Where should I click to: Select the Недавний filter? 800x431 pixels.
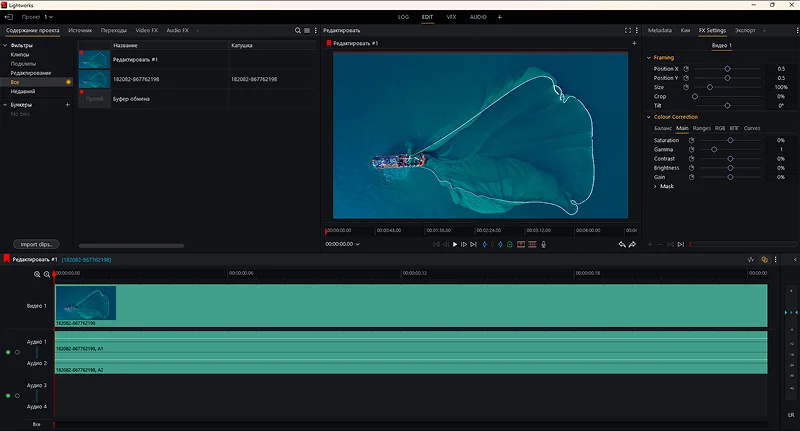(x=23, y=91)
